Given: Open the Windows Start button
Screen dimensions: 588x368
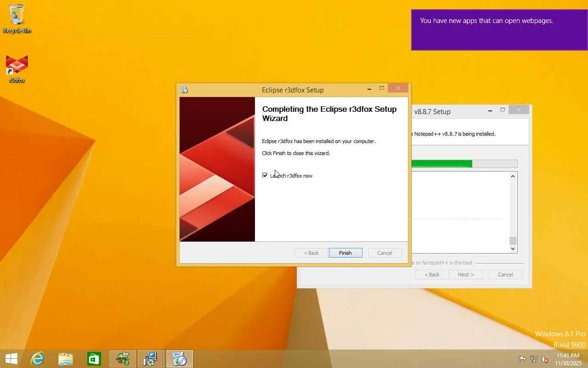Looking at the screenshot, I should (11, 359).
